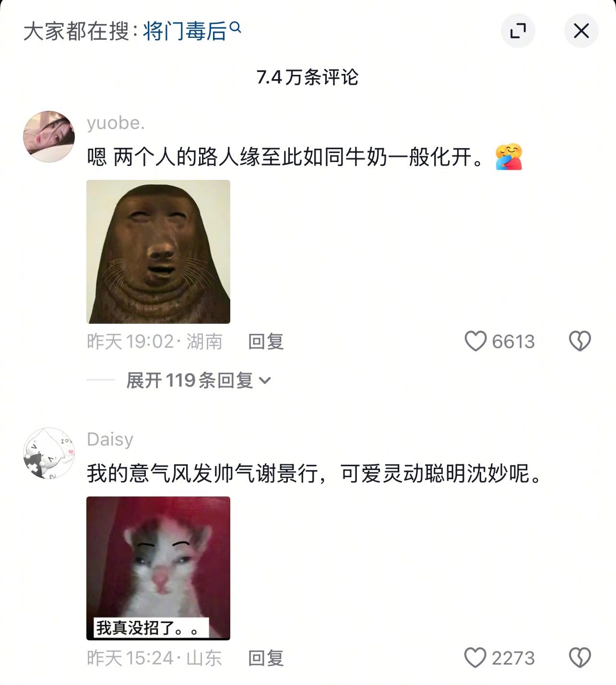This screenshot has width=616, height=685.
Task: Open yuobe. username link
Action: point(116,123)
